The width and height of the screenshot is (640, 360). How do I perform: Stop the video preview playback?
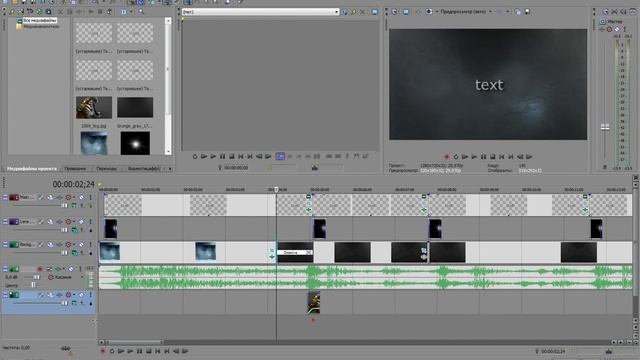[x=493, y=157]
